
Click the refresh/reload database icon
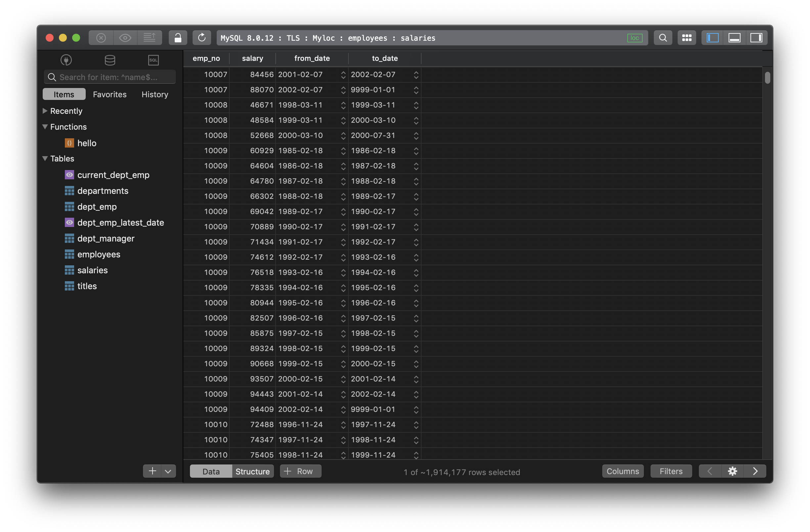tap(202, 37)
